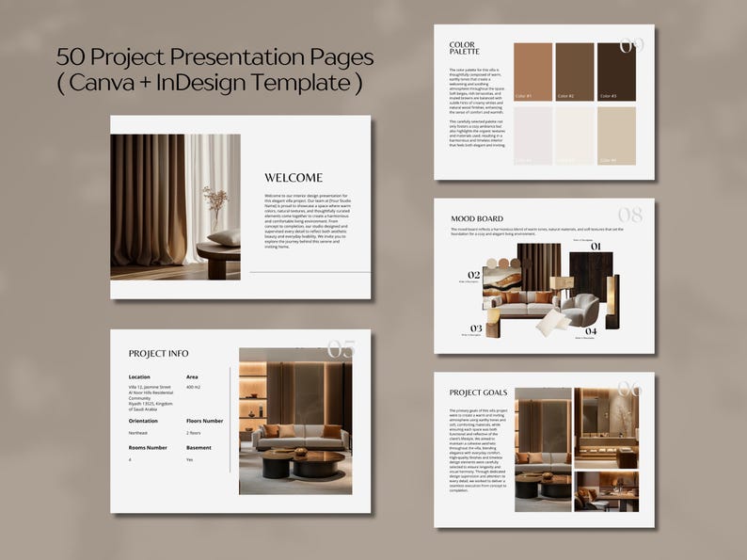747x560 pixels.
Task: Click the "WELCOME" heading
Action: [x=294, y=178]
